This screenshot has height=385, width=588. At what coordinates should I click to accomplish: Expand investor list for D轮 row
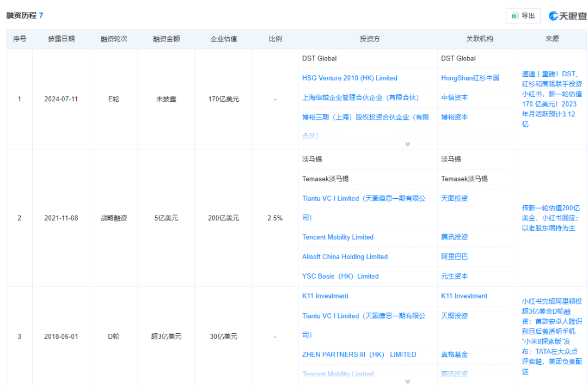click(408, 381)
